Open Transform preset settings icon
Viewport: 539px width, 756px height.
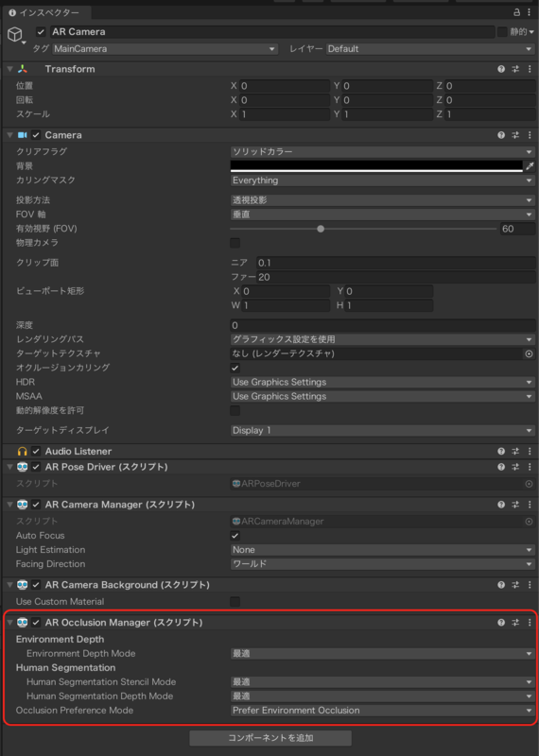[515, 69]
